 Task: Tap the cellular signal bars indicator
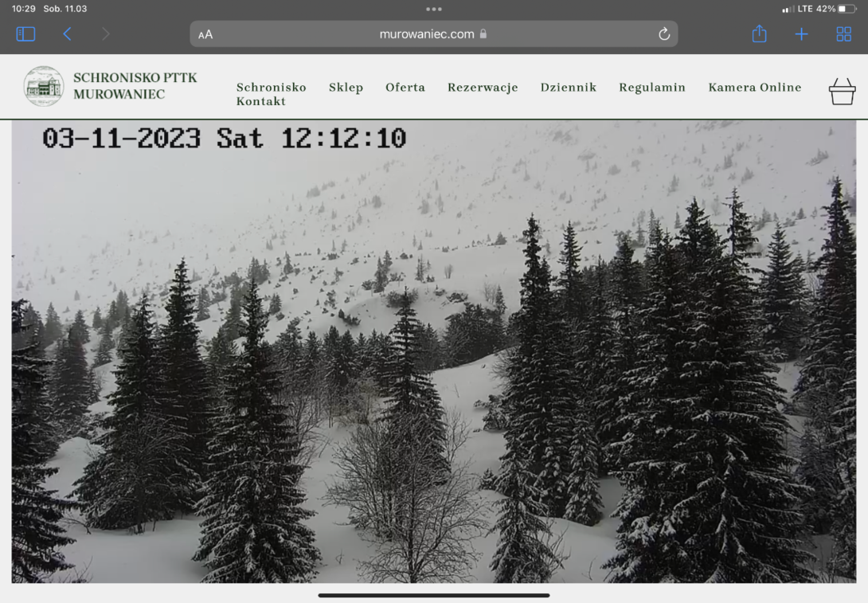(788, 9)
